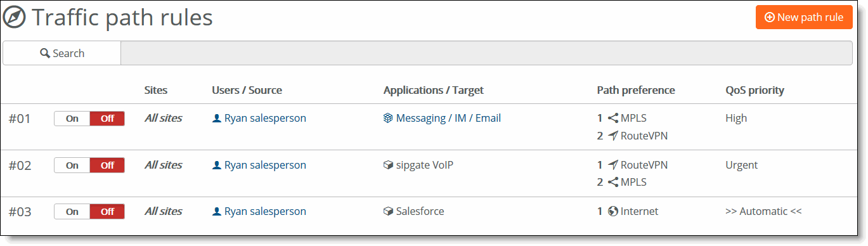Click the compass icon beside Traffic path rules

15,18
